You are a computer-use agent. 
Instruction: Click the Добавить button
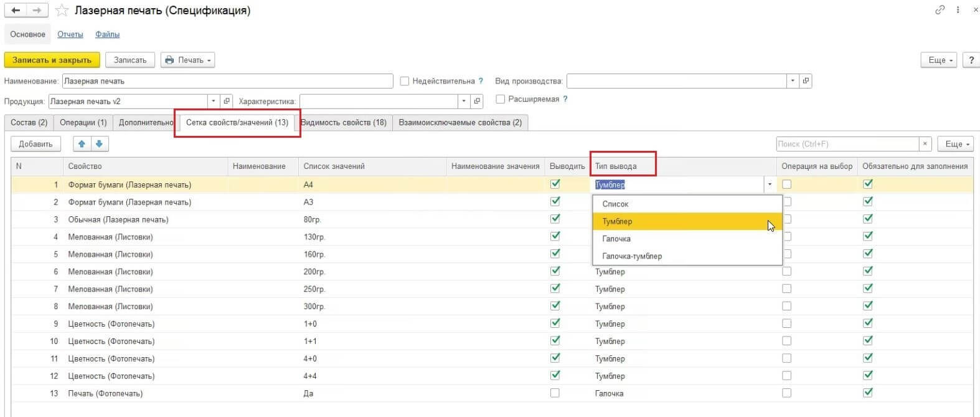(x=35, y=144)
